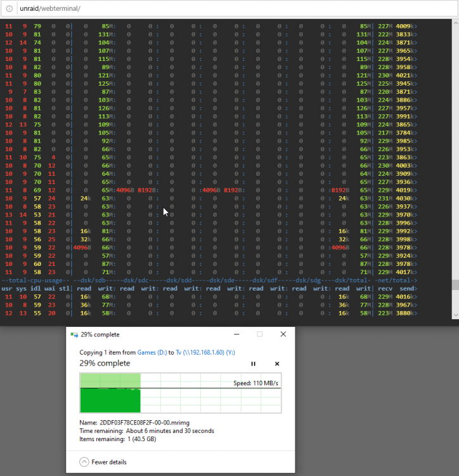Click the 'dsk/sdb' column header in terminal
Image resolution: width=459 pixels, height=476 pixels.
click(94, 281)
